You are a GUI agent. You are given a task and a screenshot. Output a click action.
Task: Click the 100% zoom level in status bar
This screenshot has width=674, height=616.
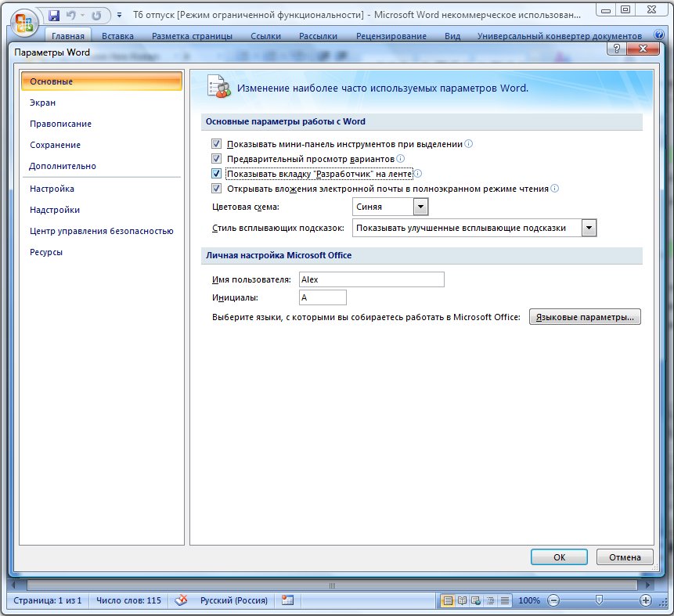[x=529, y=600]
